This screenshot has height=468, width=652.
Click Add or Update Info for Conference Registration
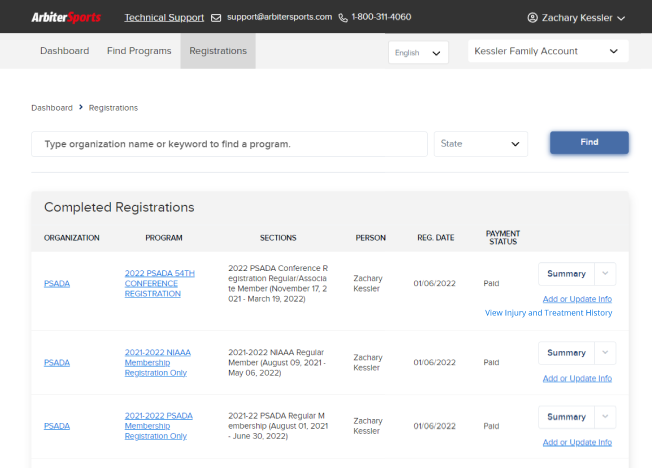pyautogui.click(x=577, y=299)
